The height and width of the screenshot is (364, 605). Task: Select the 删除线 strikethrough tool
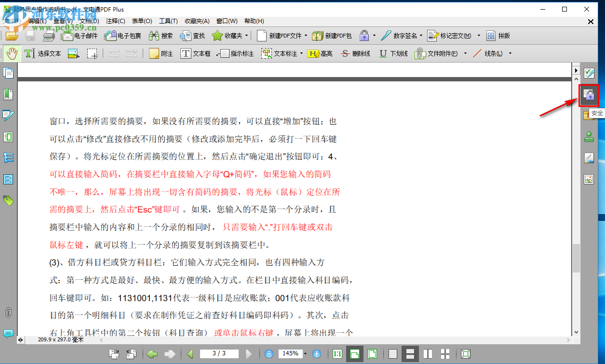point(355,53)
